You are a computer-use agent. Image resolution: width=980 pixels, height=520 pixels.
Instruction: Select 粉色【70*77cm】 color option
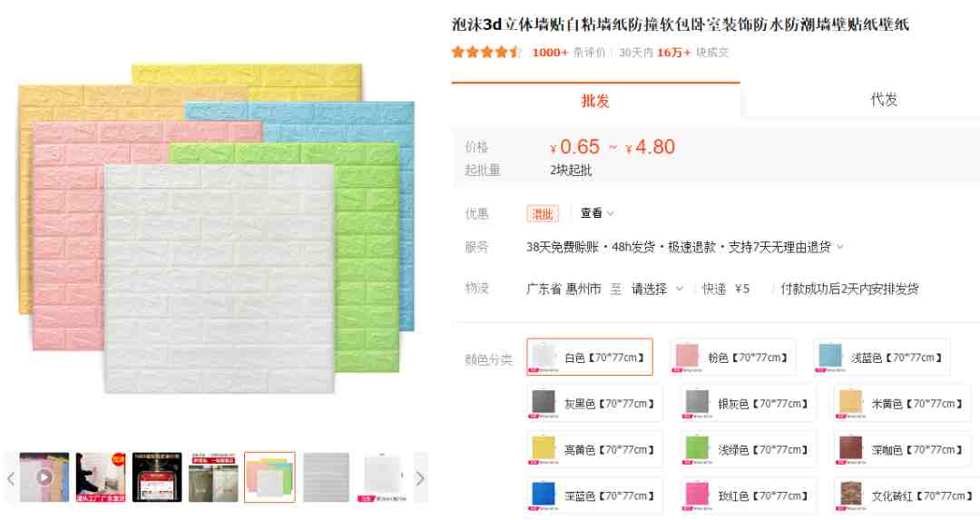[732, 357]
